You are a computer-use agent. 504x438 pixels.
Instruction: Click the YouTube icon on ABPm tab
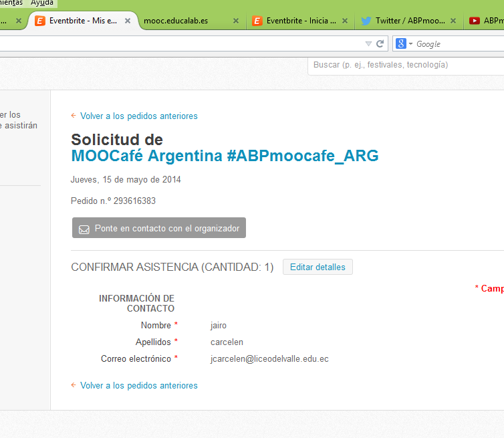pyautogui.click(x=474, y=21)
